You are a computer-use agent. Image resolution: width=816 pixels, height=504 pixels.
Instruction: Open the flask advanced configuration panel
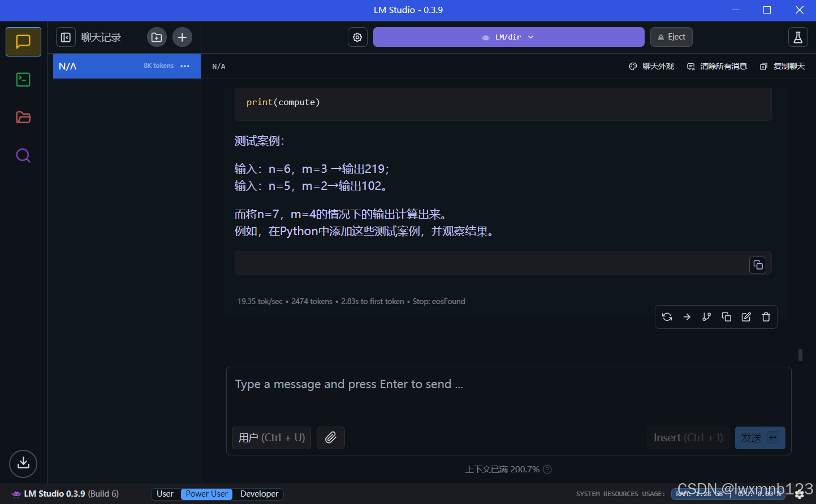pos(798,37)
